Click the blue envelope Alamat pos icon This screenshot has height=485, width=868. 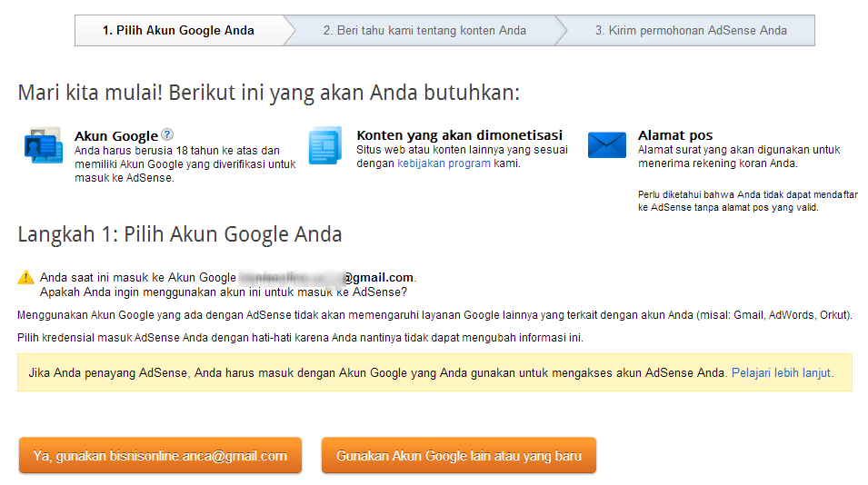(607, 145)
